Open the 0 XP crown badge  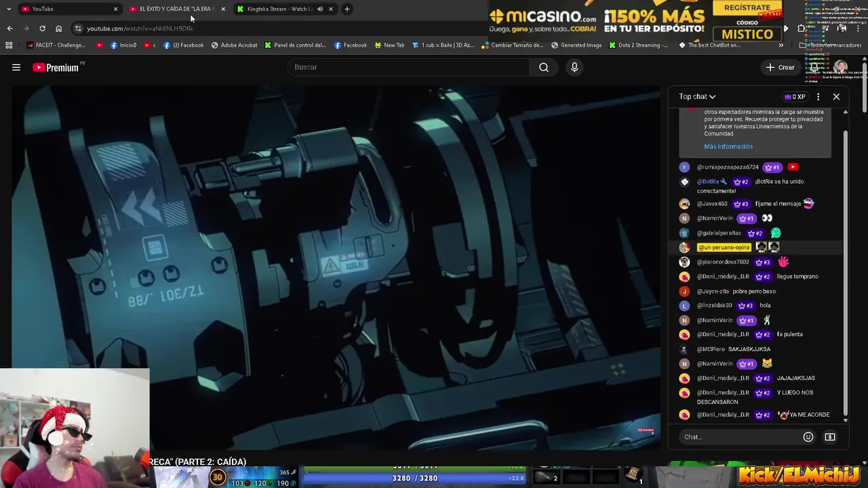pyautogui.click(x=795, y=97)
